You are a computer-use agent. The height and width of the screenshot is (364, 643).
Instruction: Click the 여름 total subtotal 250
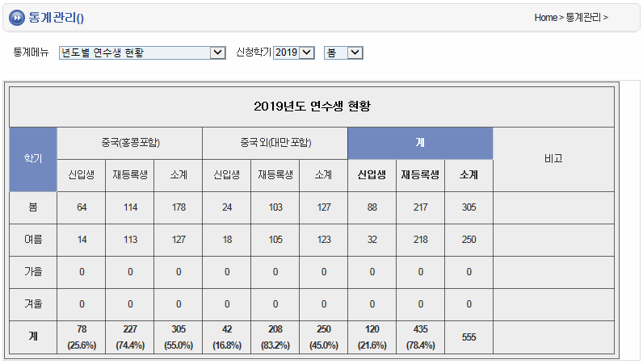pos(469,240)
